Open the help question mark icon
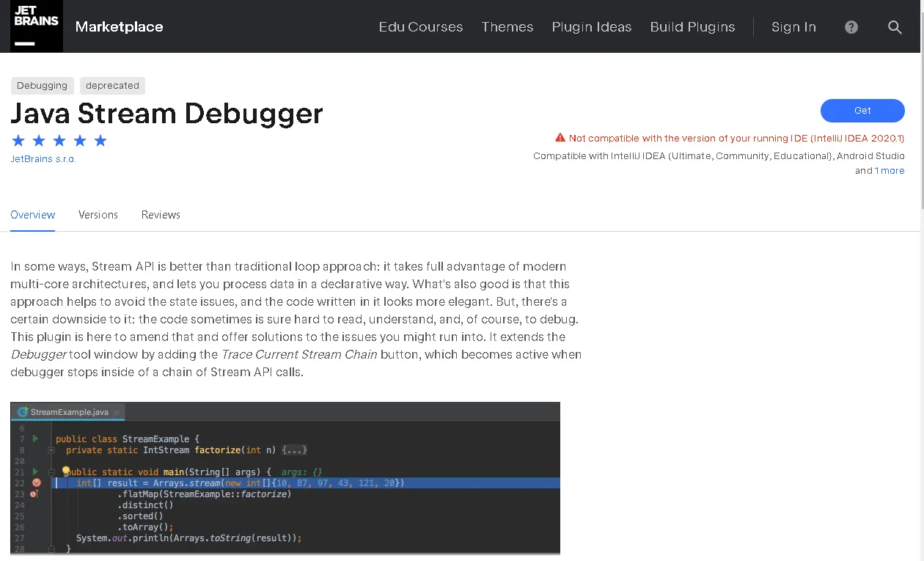This screenshot has height=561, width=924. point(851,27)
